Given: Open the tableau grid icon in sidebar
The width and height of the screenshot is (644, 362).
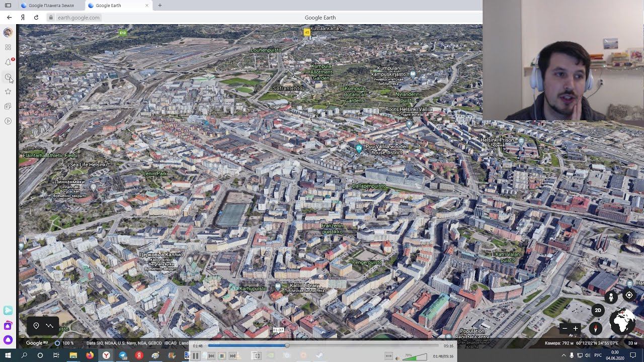Looking at the screenshot, I should (x=8, y=47).
